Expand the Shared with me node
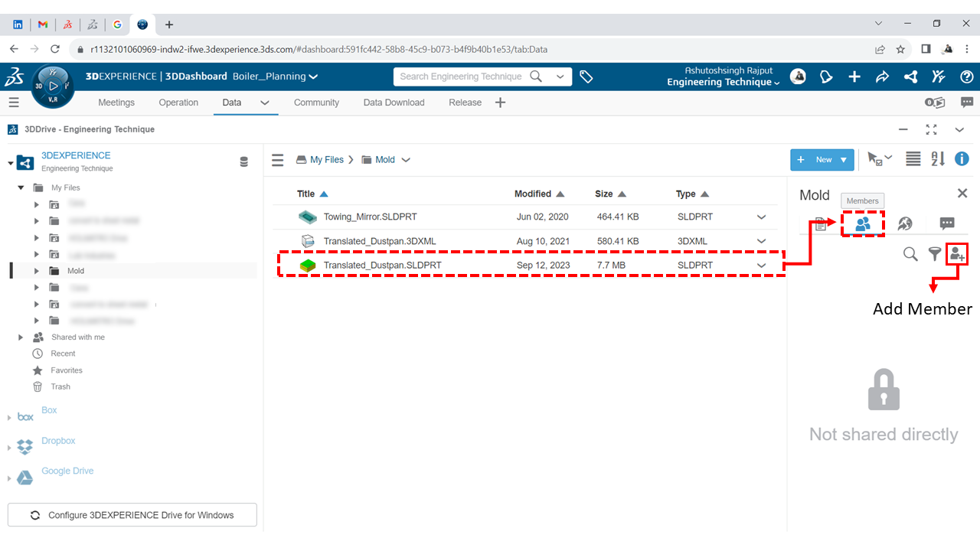 point(21,337)
